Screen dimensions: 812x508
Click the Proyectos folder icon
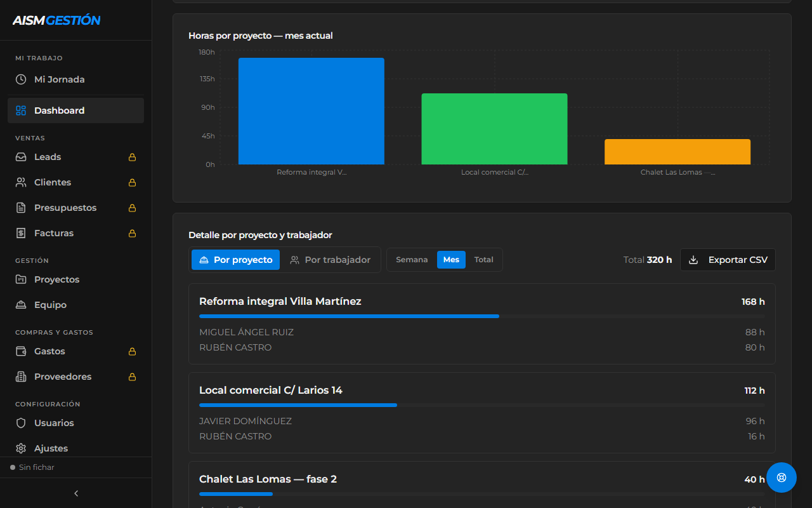[x=21, y=279]
